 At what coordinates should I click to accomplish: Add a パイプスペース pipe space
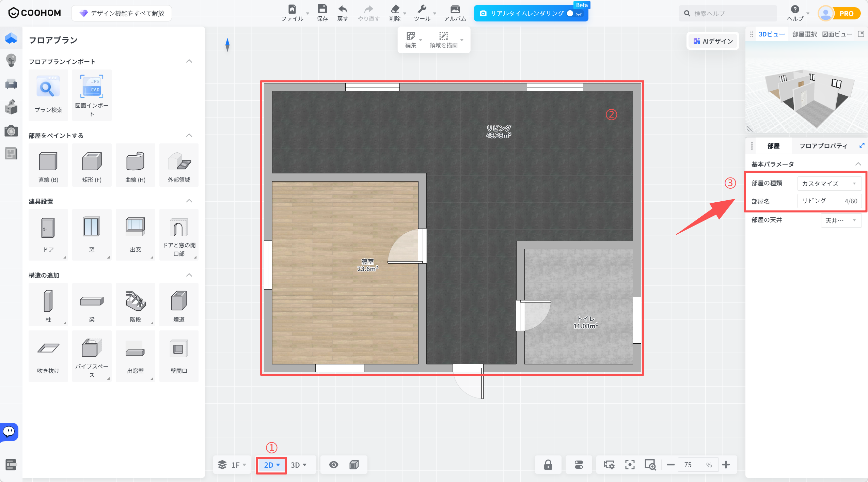[x=92, y=356]
